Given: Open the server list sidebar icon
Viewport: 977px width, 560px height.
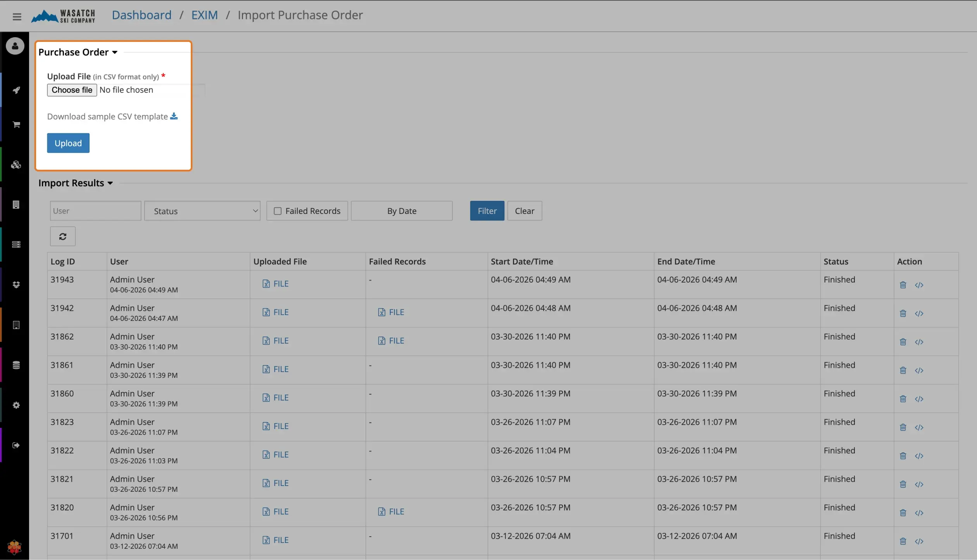Looking at the screenshot, I should click(16, 245).
